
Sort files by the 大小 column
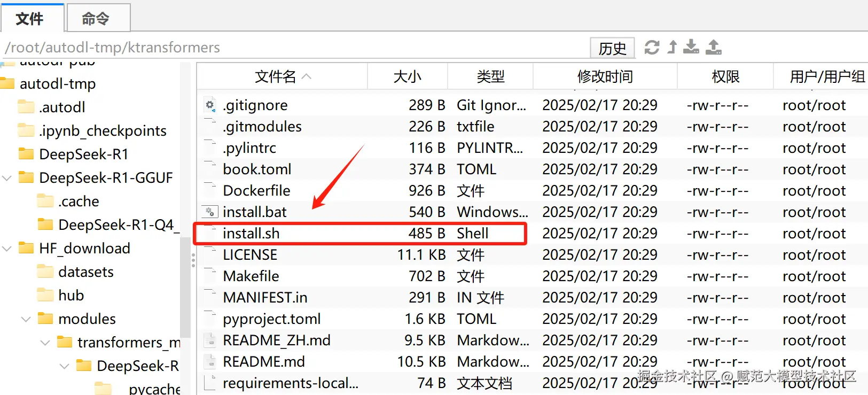(408, 76)
